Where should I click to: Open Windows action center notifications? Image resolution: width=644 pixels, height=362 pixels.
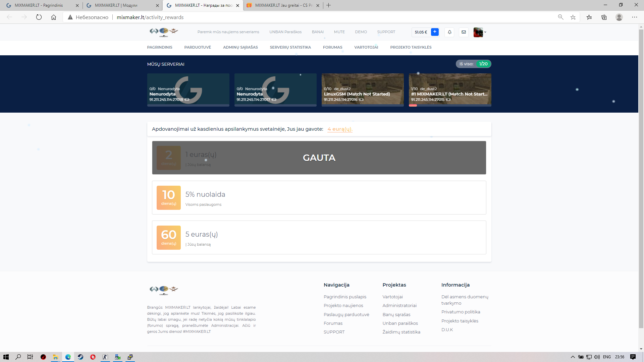click(633, 357)
